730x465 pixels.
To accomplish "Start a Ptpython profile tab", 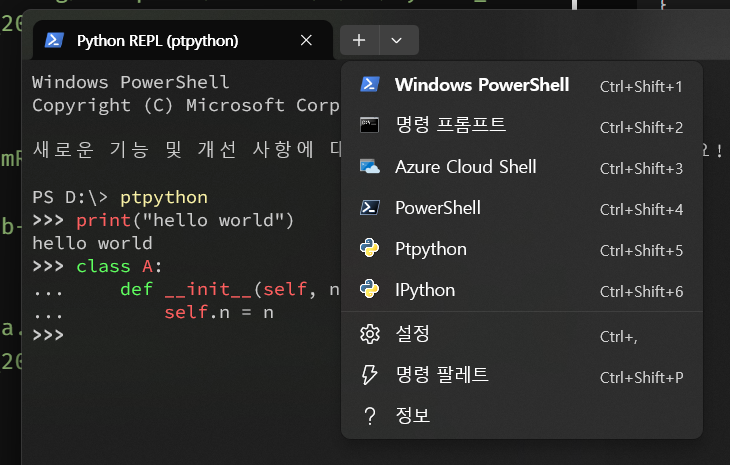I will (x=521, y=249).
